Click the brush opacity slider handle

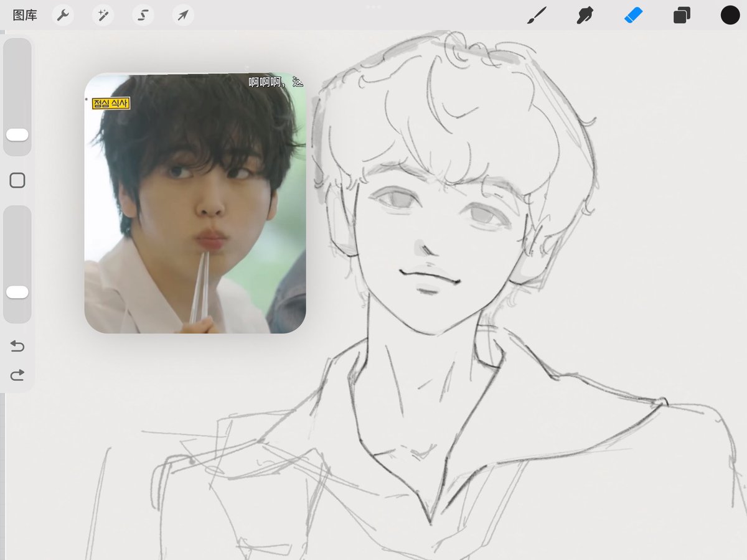17,292
